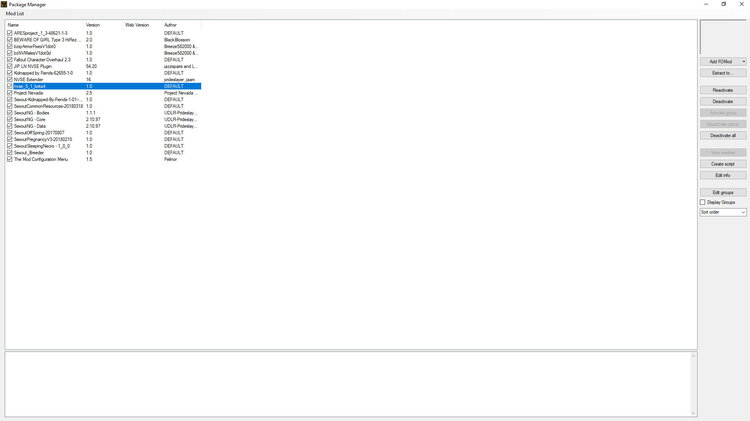Click the prideslayer, jaam author cell
This screenshot has height=421, width=750.
coord(179,79)
